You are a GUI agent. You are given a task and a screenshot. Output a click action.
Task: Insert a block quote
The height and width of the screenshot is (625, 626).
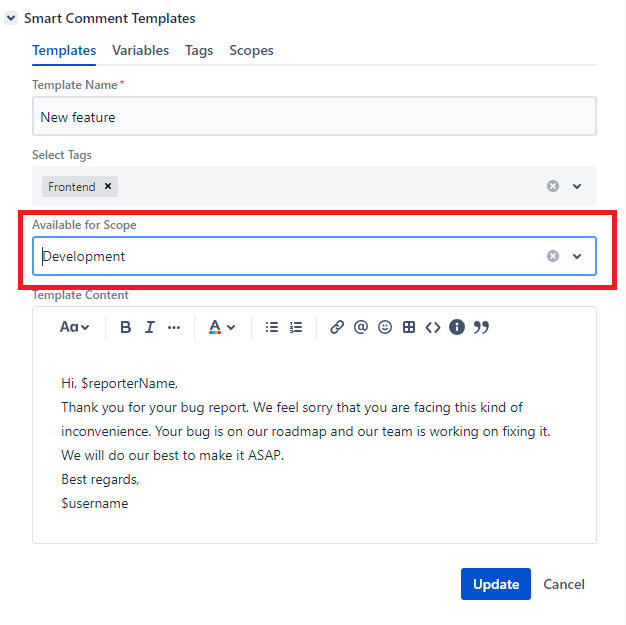(x=481, y=327)
